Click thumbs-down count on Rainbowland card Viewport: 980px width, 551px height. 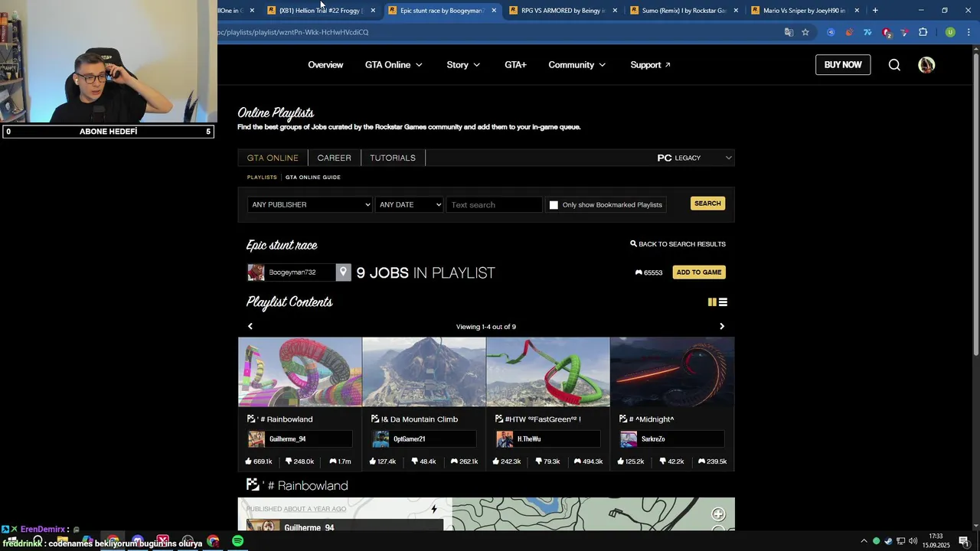(x=299, y=461)
